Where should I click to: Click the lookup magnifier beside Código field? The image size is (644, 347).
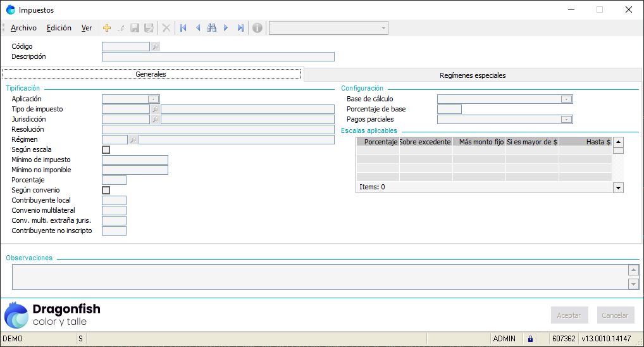coord(155,46)
